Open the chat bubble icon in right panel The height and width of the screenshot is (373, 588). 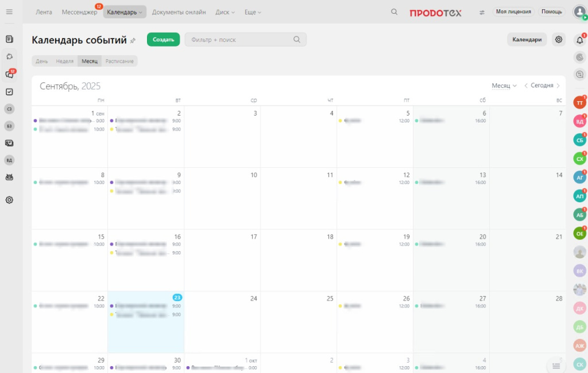click(580, 74)
